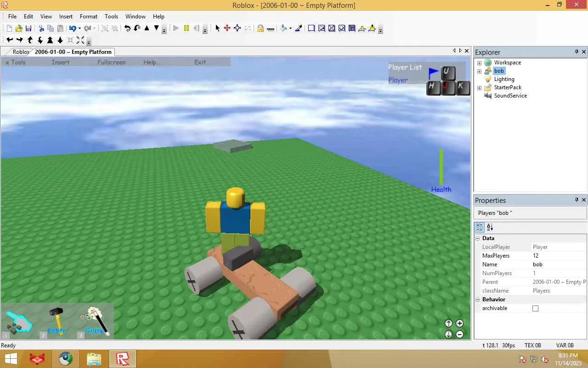The image size is (588, 368).
Task: Select Lighting in the Explorer tree
Action: (504, 80)
